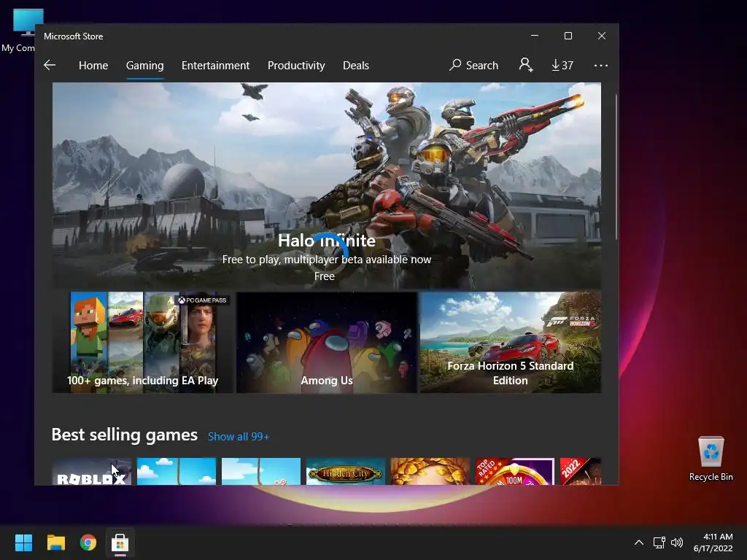Select the My Computer desktop icon

pyautogui.click(x=18, y=31)
